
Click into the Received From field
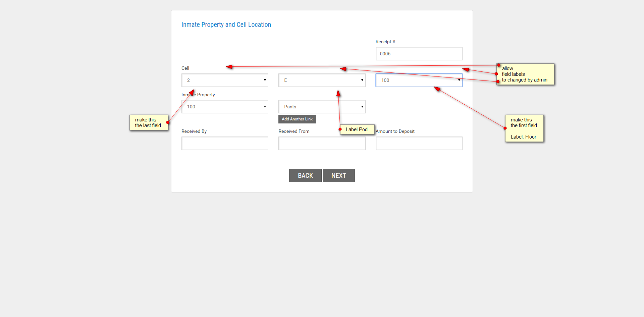coord(322,143)
